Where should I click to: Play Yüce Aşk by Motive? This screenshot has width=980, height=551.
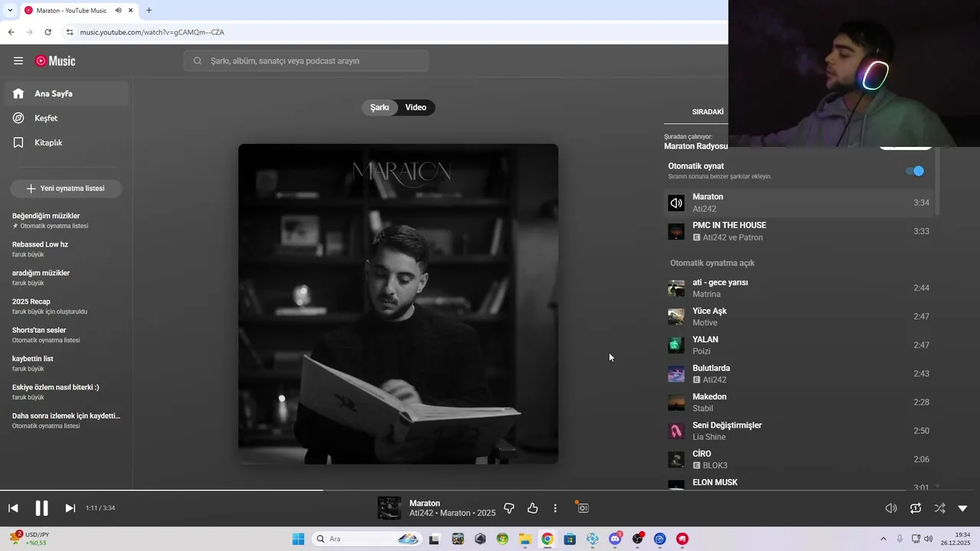799,317
